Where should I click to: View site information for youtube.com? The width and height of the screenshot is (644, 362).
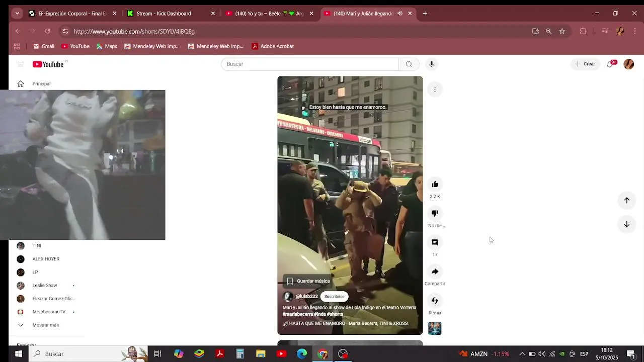(65, 31)
